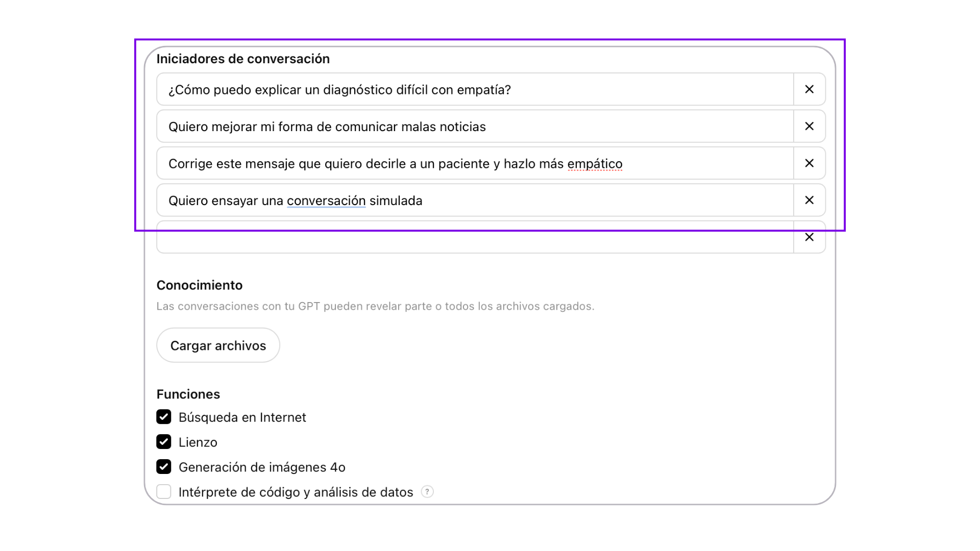The width and height of the screenshot is (980, 551).
Task: Uncheck Búsqueda en Internet
Action: tap(164, 417)
